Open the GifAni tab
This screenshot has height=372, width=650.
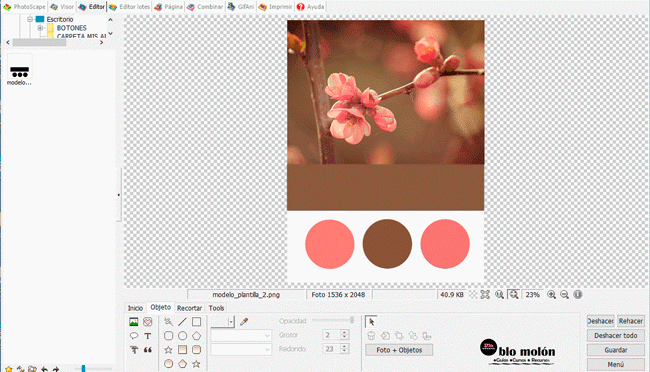(x=241, y=7)
